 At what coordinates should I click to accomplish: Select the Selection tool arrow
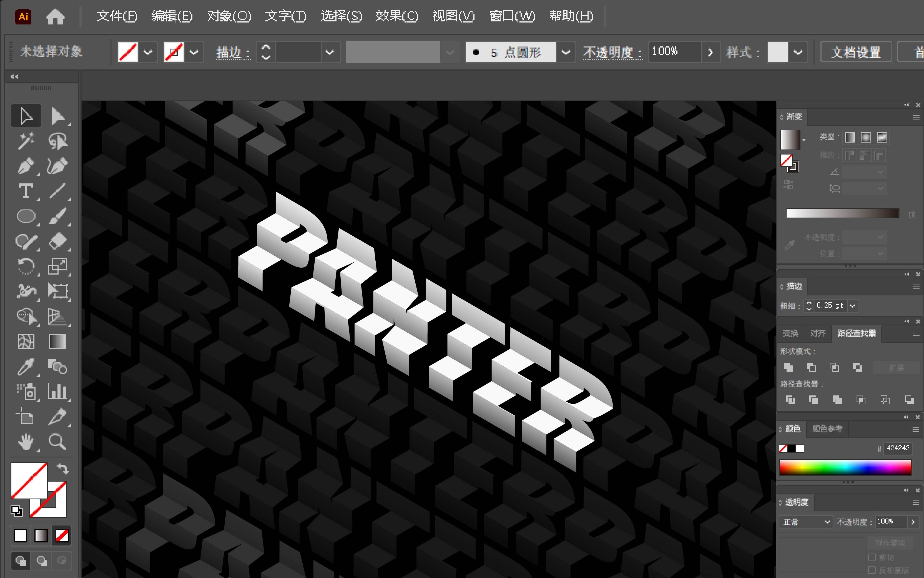click(26, 116)
